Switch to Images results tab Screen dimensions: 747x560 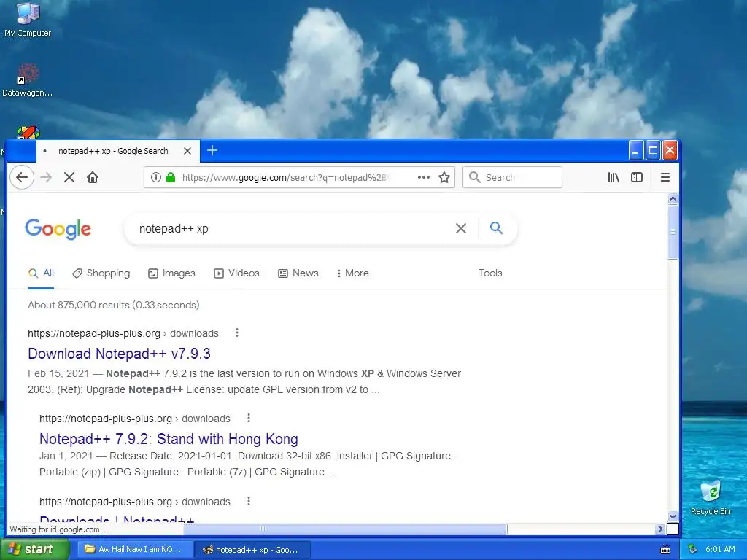pyautogui.click(x=171, y=273)
